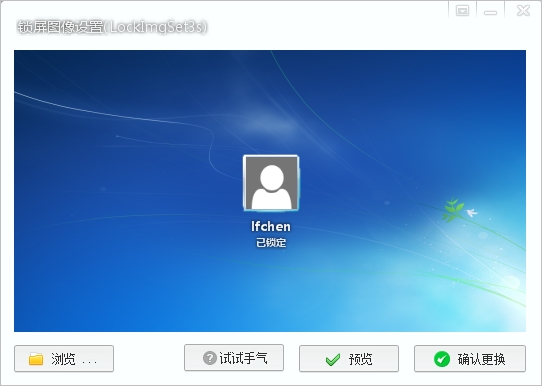Open the title bar dropdown menu icon
The width and height of the screenshot is (542, 386).
(x=462, y=11)
